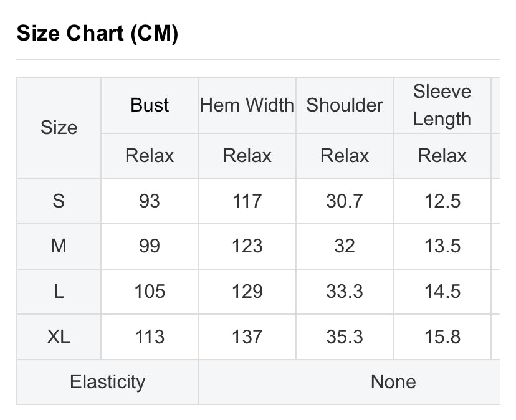Select the Hem Width column header
Screen dimensions: 516x420
pos(247,105)
